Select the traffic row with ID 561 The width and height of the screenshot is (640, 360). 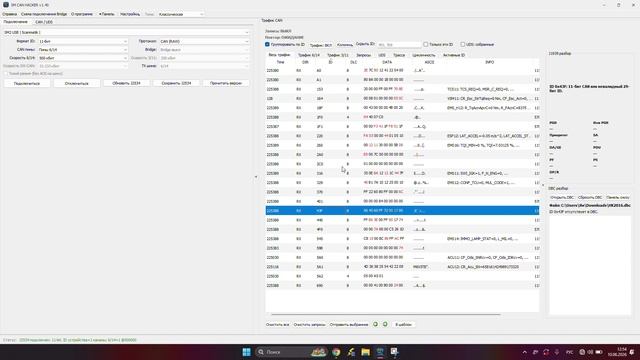pyautogui.click(x=402, y=267)
